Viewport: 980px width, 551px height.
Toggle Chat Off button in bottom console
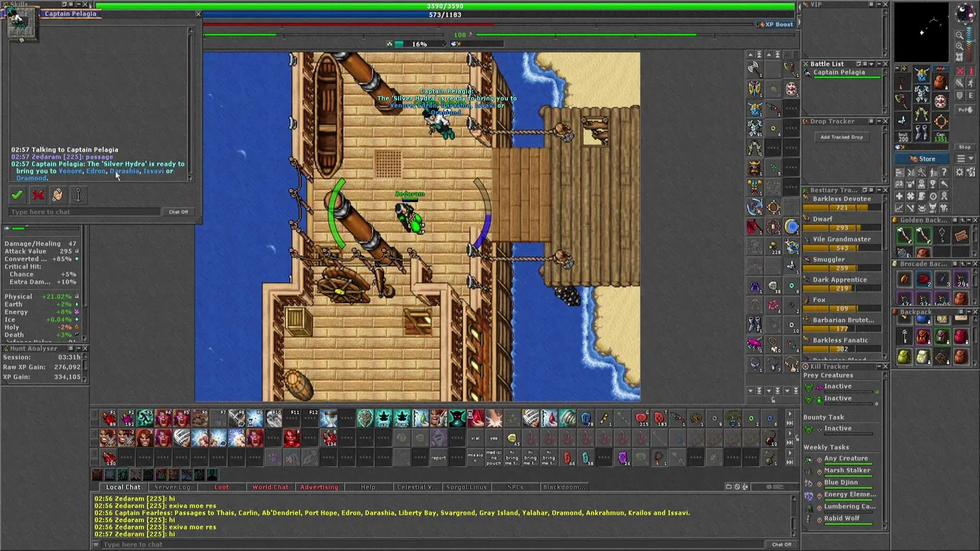781,544
